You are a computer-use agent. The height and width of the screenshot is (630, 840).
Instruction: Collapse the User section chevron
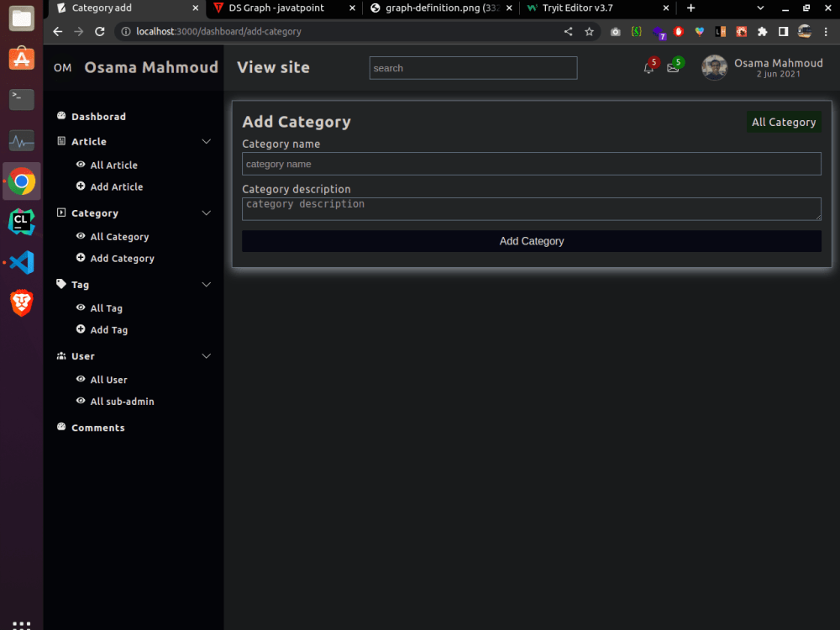207,355
